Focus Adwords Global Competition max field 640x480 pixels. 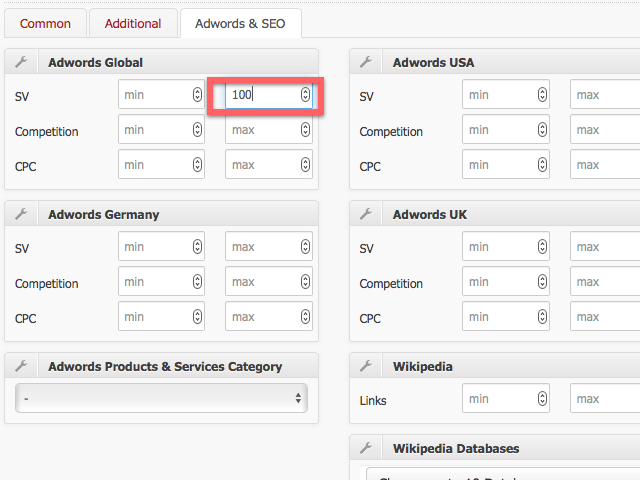point(269,129)
